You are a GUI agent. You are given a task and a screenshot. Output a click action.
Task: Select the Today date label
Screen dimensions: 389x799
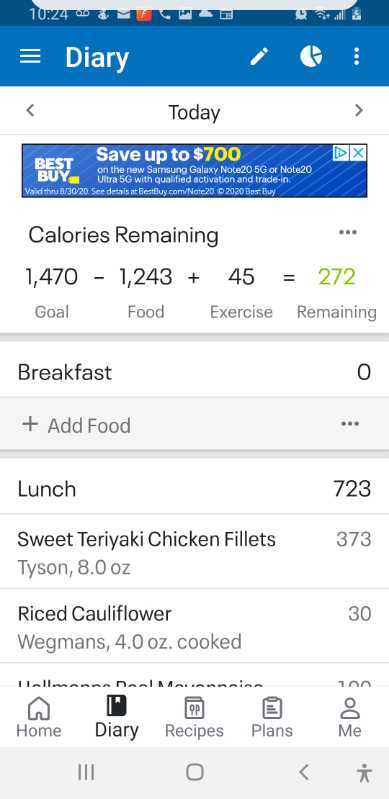(x=194, y=112)
